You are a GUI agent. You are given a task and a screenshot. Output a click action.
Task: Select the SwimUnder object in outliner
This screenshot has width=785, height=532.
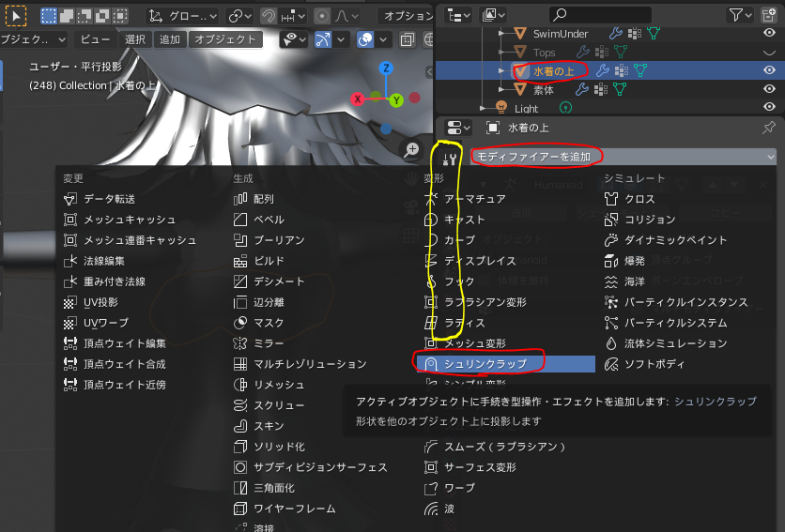[561, 34]
